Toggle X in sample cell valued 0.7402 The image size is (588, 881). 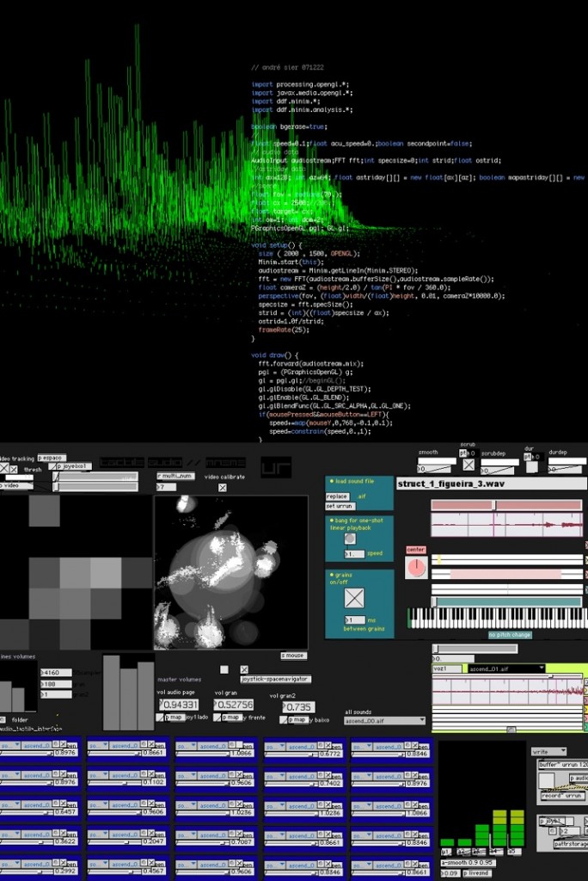point(328,774)
